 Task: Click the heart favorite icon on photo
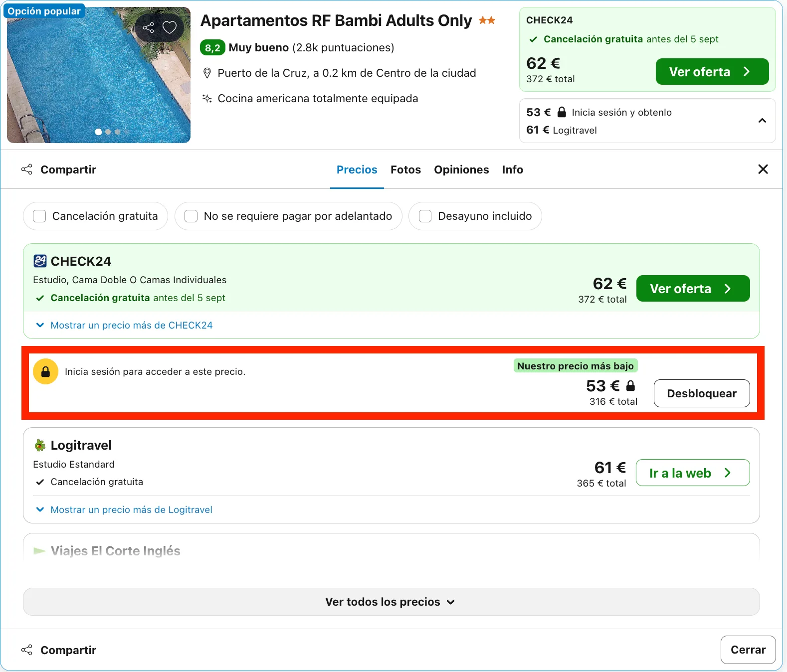click(x=170, y=27)
